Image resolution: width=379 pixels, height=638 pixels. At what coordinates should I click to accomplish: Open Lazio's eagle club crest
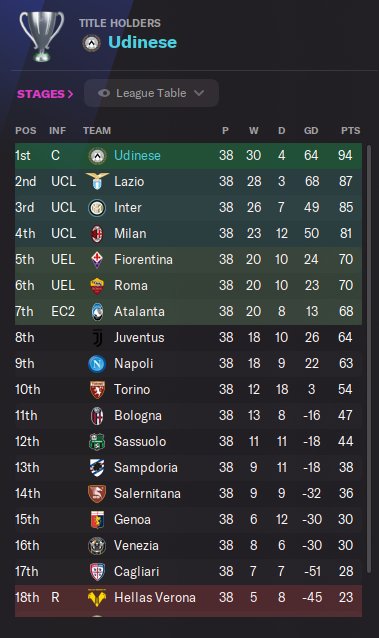(97, 181)
